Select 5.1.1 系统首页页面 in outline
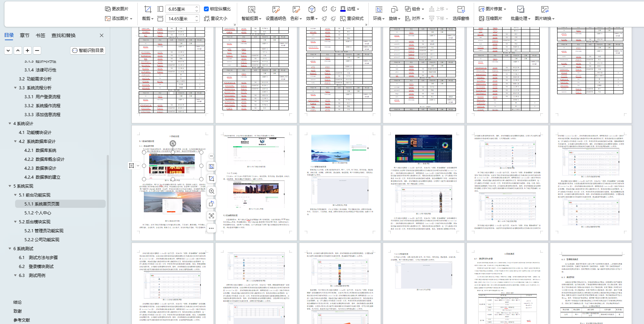Image resolution: width=644 pixels, height=324 pixels. (60, 204)
